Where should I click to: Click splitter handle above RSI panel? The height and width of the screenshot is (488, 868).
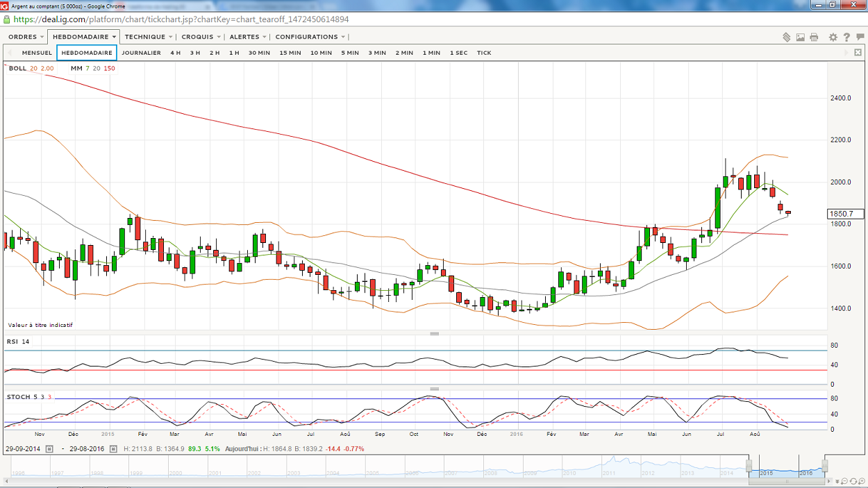[x=435, y=334]
